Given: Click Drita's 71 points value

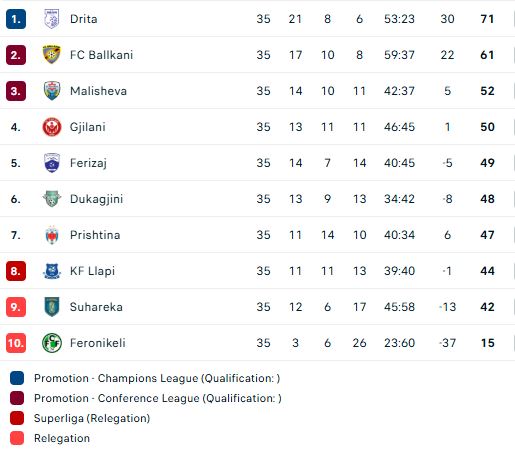Looking at the screenshot, I should coord(487,19).
